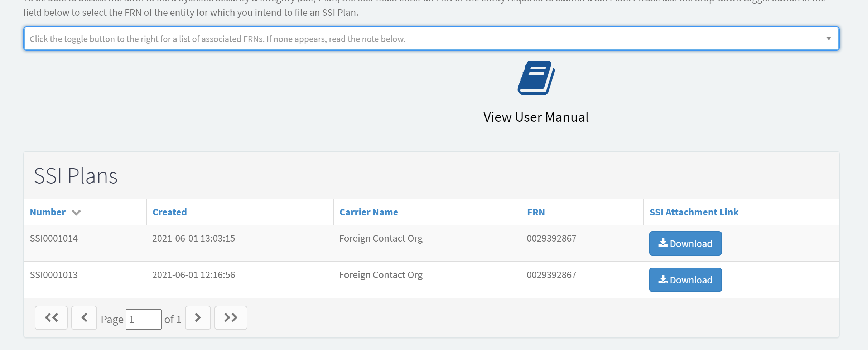Click the blue user manual book icon
868x350 pixels.
(x=536, y=78)
